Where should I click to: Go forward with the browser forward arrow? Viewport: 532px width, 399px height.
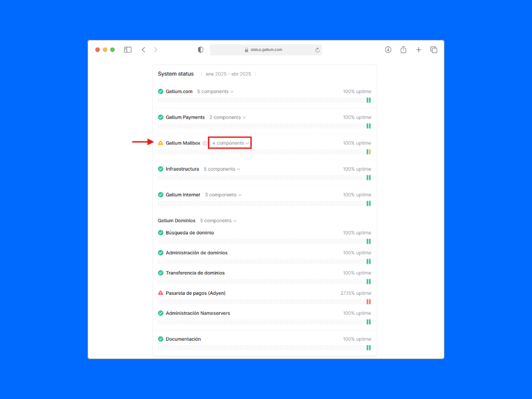[156, 50]
